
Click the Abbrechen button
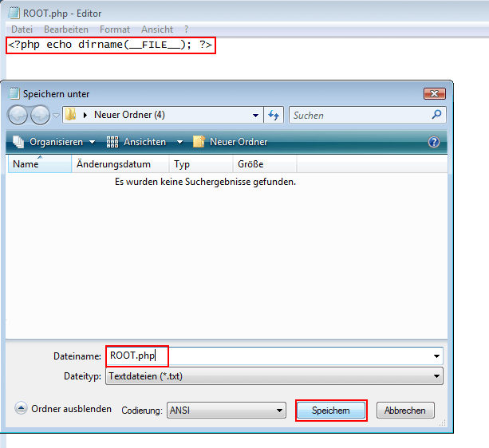(x=405, y=411)
